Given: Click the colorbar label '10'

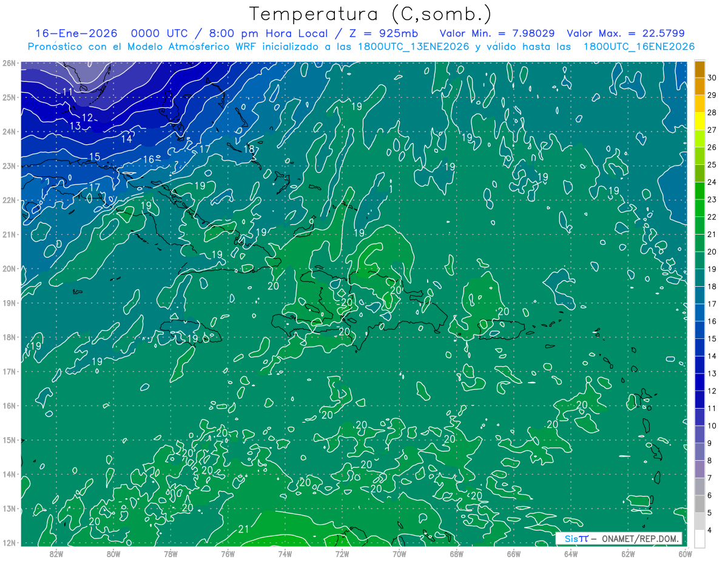Looking at the screenshot, I should tap(712, 426).
